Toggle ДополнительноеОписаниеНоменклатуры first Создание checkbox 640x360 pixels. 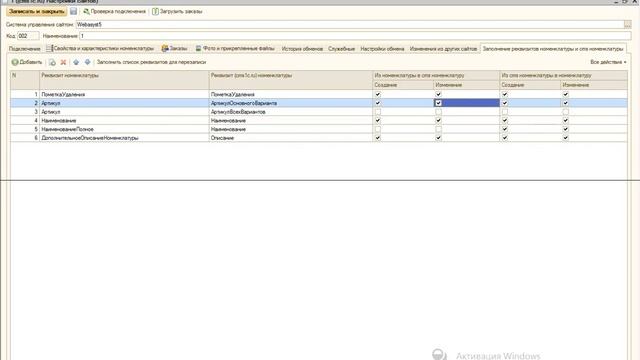pos(378,138)
